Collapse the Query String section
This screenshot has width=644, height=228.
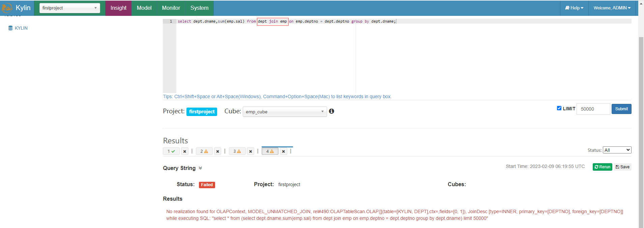pos(200,168)
